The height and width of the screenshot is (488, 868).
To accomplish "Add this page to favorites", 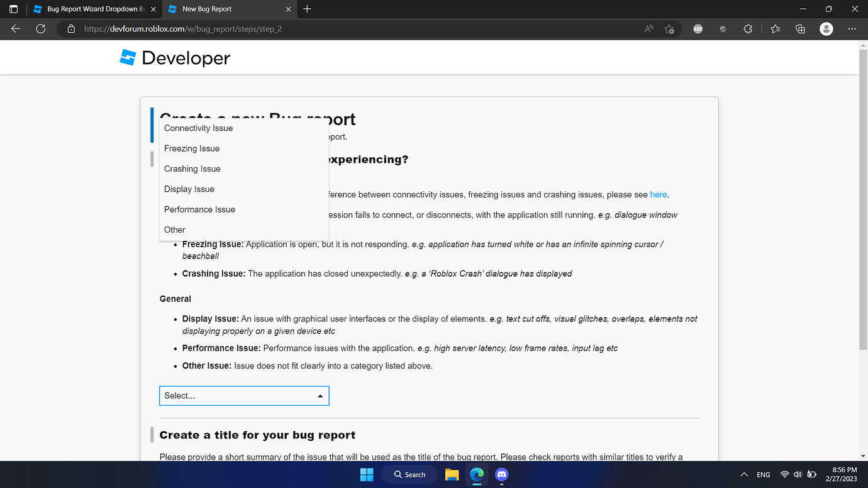I will (x=669, y=28).
